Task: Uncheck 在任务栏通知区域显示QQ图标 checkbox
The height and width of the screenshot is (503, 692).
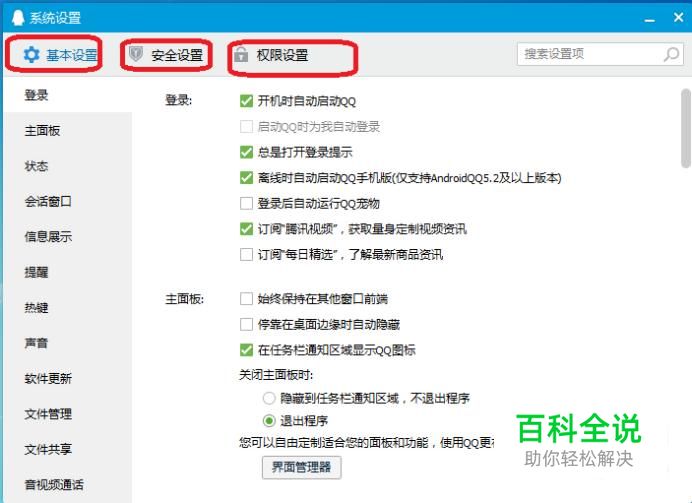Action: [246, 350]
